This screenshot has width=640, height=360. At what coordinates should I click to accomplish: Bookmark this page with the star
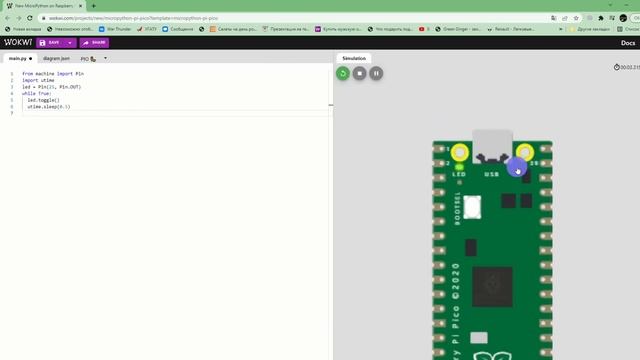576,18
